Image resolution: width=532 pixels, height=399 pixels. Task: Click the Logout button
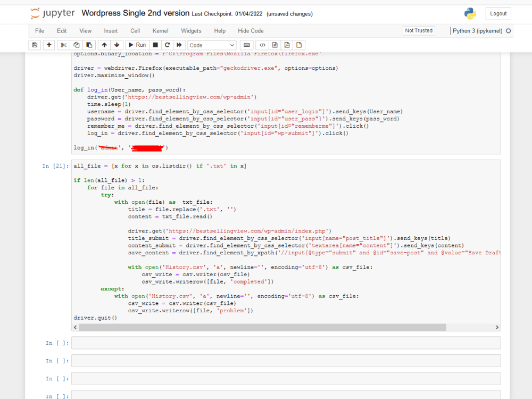[x=498, y=14]
